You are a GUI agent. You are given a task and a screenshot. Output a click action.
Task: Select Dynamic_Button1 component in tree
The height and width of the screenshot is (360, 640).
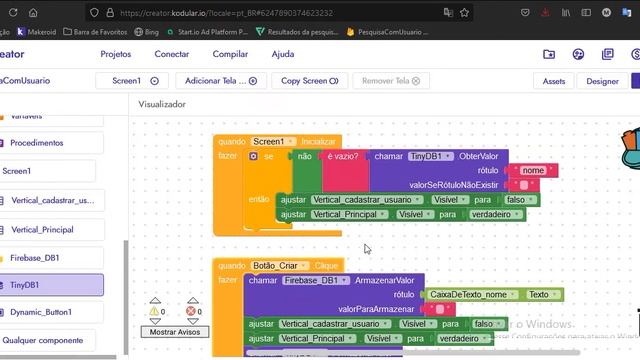click(51, 312)
